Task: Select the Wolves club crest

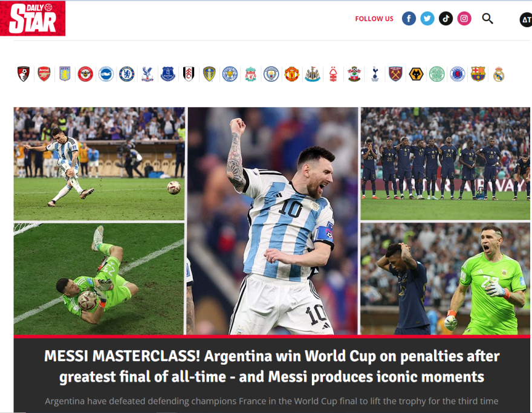Action: pyautogui.click(x=416, y=74)
